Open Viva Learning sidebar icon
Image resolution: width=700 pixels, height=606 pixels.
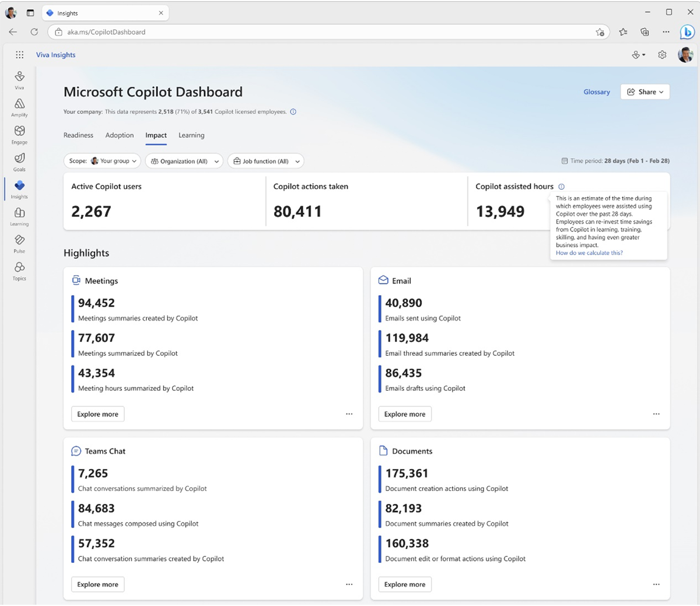tap(19, 216)
